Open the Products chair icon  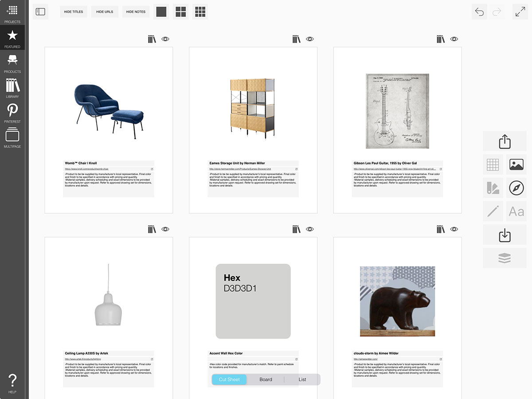[x=12, y=63]
